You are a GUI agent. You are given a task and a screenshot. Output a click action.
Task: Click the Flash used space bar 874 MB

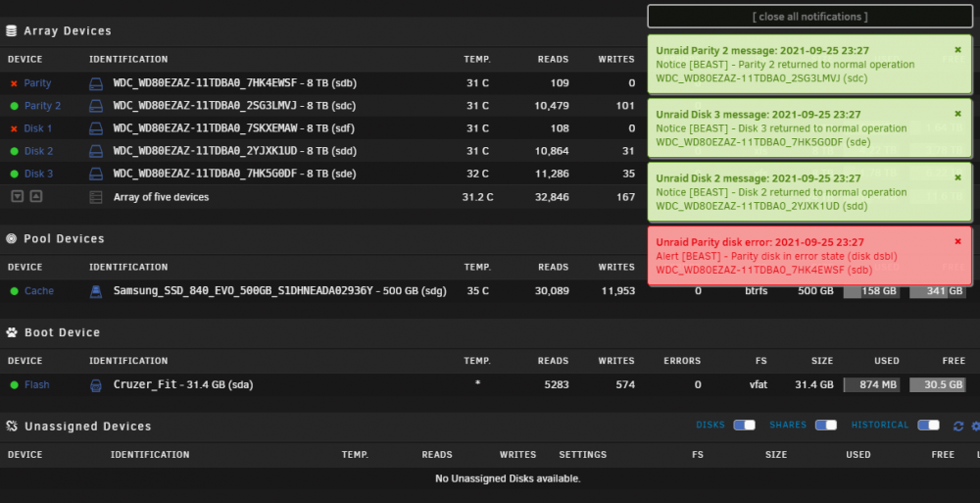tap(872, 384)
